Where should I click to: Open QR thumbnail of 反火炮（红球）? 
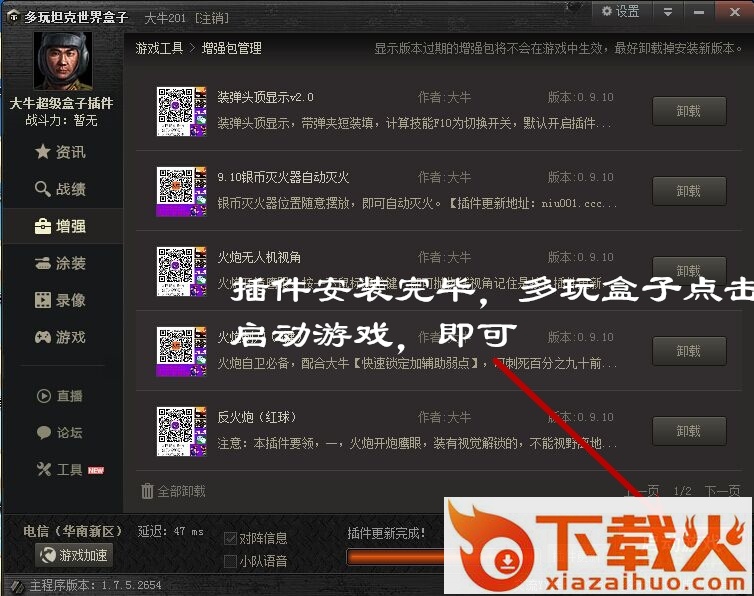pyautogui.click(x=181, y=431)
